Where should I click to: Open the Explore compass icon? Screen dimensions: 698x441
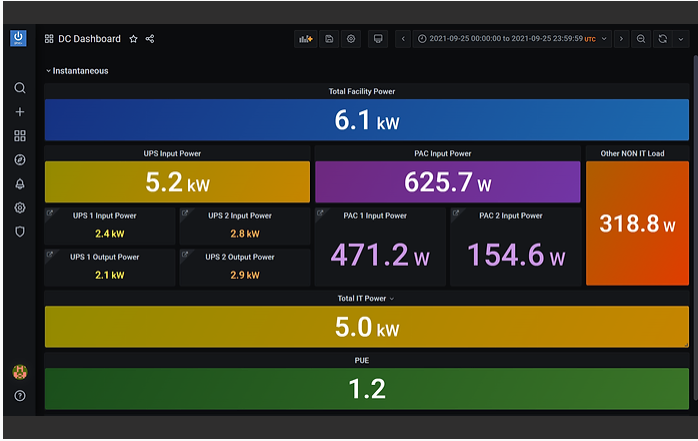coord(20,160)
